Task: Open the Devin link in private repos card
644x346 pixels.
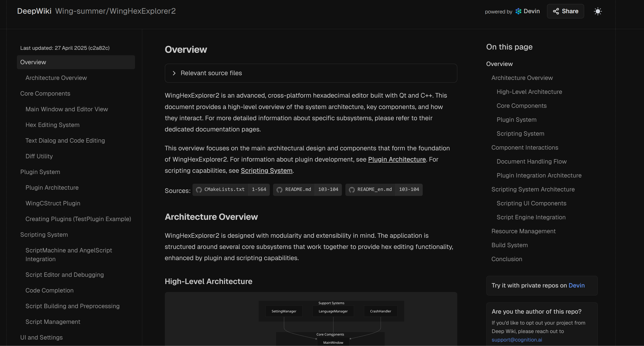Action: (x=577, y=286)
